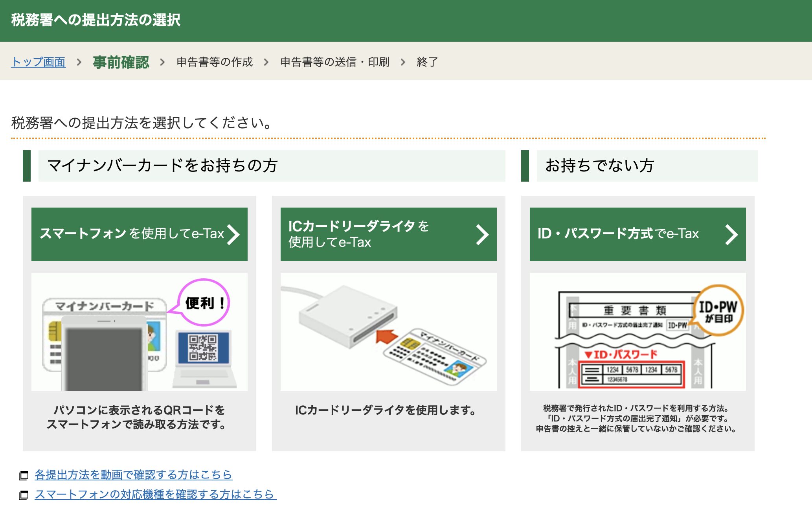This screenshot has width=812, height=515.
Task: Choose ICカードリーダライタを使用してe-Tax method
Action: (377, 234)
